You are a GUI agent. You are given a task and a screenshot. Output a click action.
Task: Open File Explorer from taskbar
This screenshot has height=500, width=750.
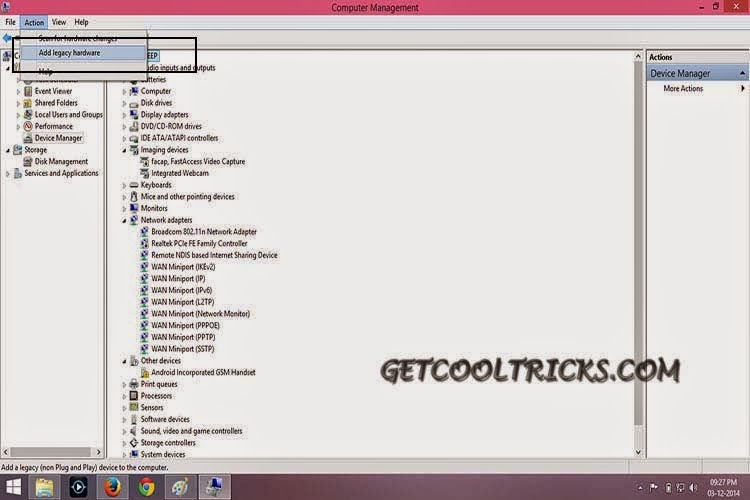coord(44,487)
